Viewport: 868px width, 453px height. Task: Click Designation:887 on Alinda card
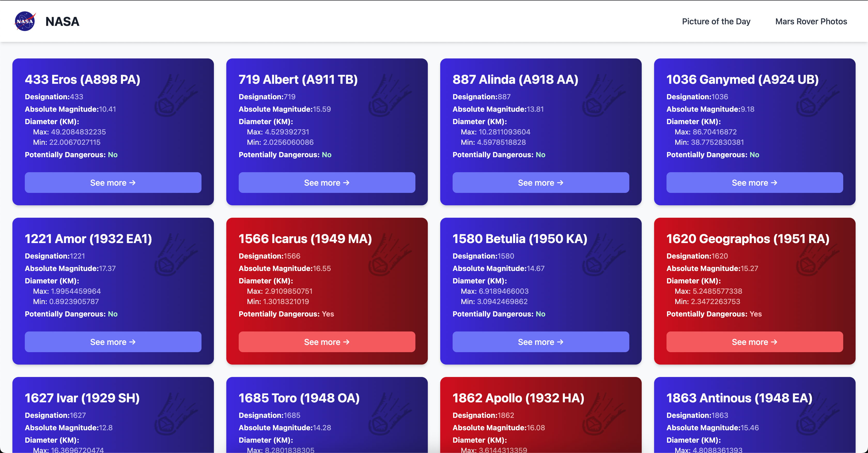(482, 97)
